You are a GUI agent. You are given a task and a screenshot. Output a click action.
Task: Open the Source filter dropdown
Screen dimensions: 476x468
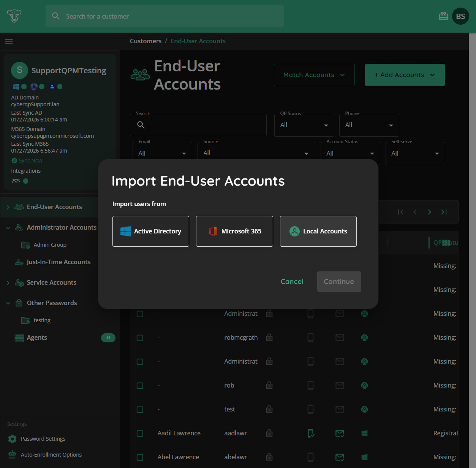(x=256, y=153)
